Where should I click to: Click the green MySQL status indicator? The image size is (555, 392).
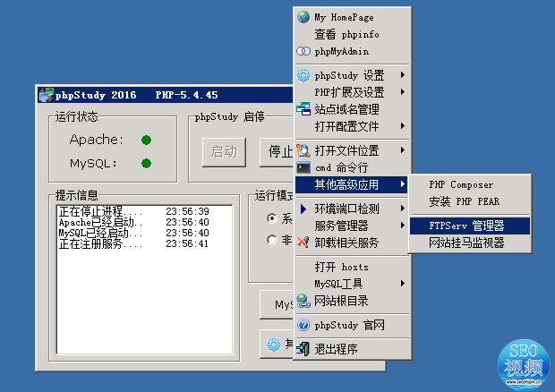pyautogui.click(x=146, y=163)
